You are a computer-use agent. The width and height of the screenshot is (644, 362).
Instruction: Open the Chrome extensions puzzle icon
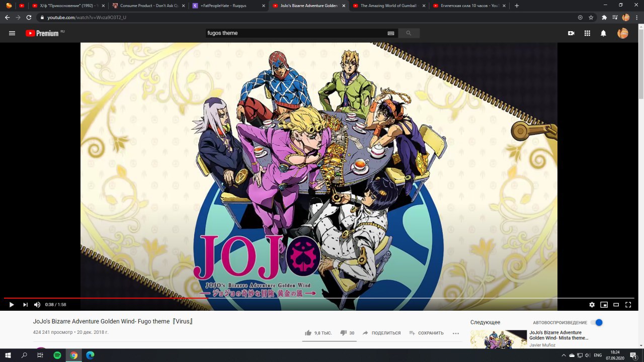tap(604, 17)
